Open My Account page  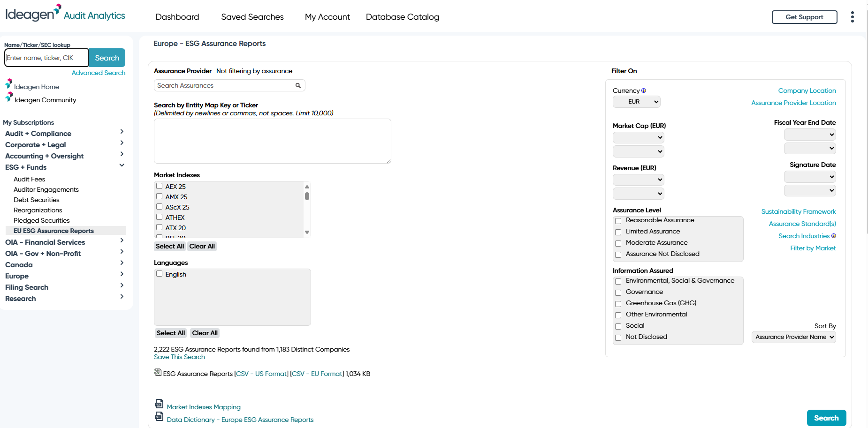coord(327,17)
